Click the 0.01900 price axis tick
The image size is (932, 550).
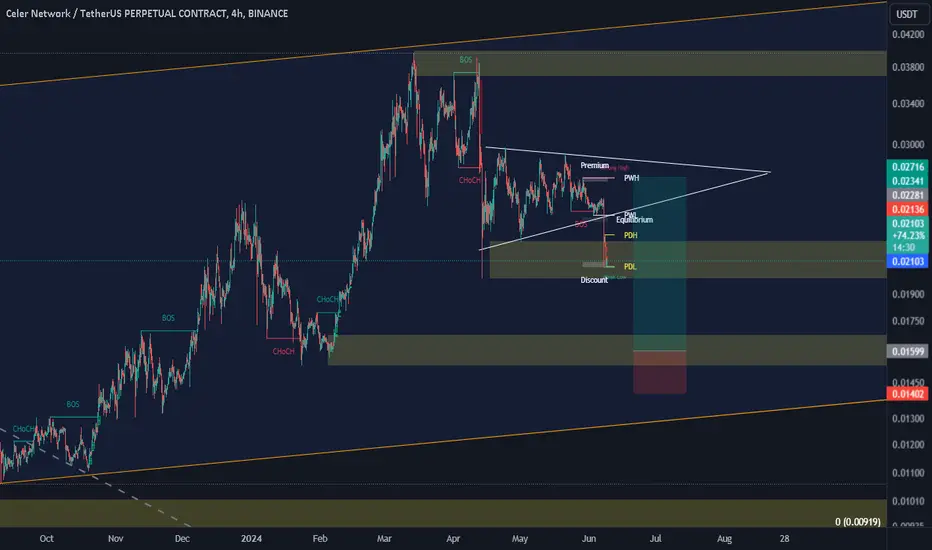point(908,294)
